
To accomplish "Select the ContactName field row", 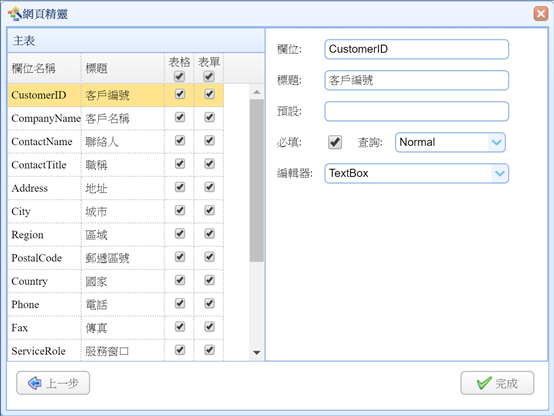I will [116, 141].
